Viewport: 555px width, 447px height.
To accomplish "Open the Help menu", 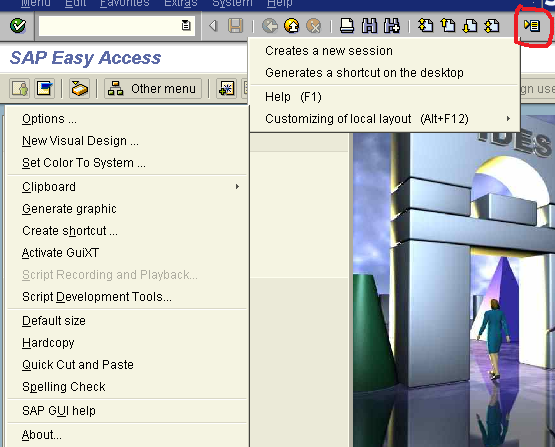I will tap(280, 4).
